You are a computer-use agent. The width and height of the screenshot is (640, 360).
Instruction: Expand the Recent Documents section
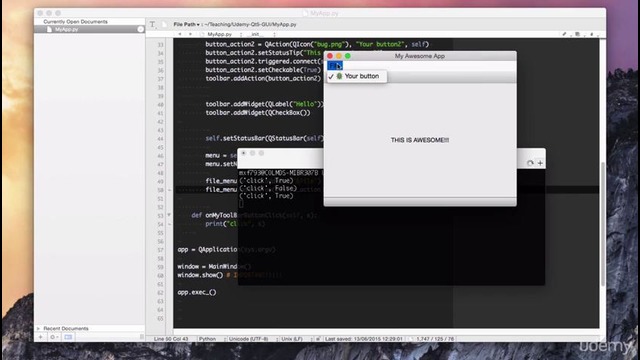38,328
